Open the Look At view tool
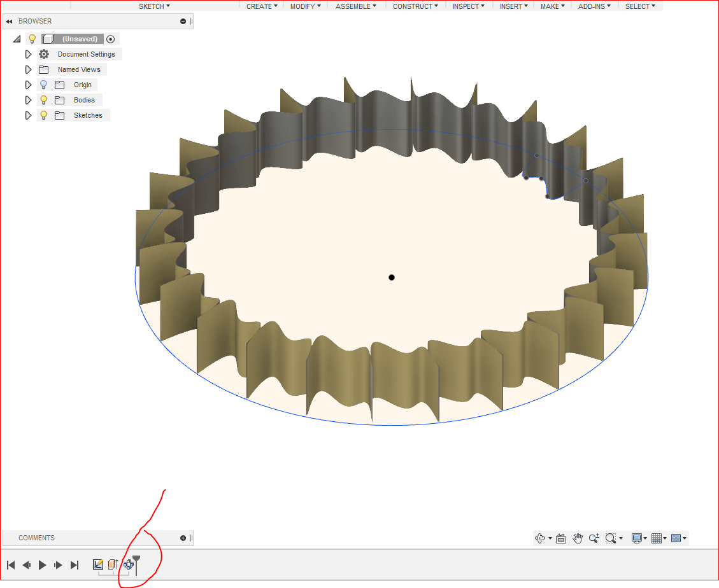The height and width of the screenshot is (588, 719). click(x=561, y=538)
